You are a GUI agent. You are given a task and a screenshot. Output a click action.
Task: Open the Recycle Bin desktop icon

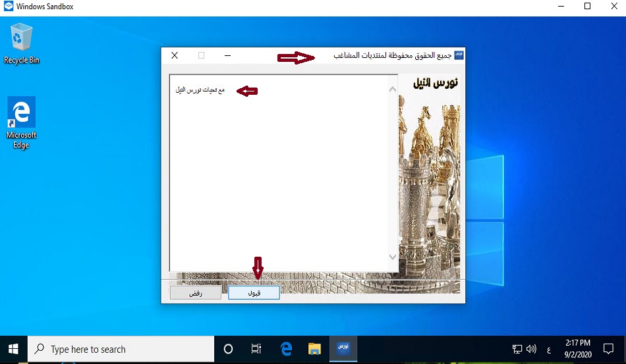[x=22, y=43]
